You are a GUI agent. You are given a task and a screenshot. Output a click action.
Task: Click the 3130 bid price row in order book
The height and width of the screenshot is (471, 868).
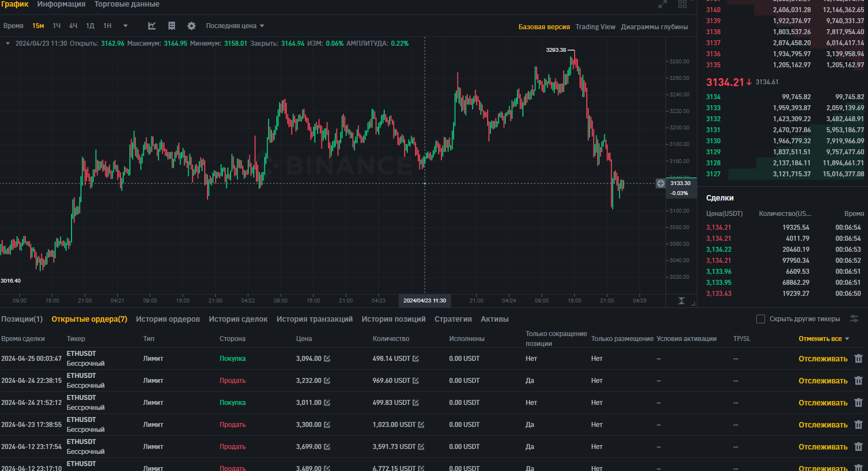tap(713, 141)
